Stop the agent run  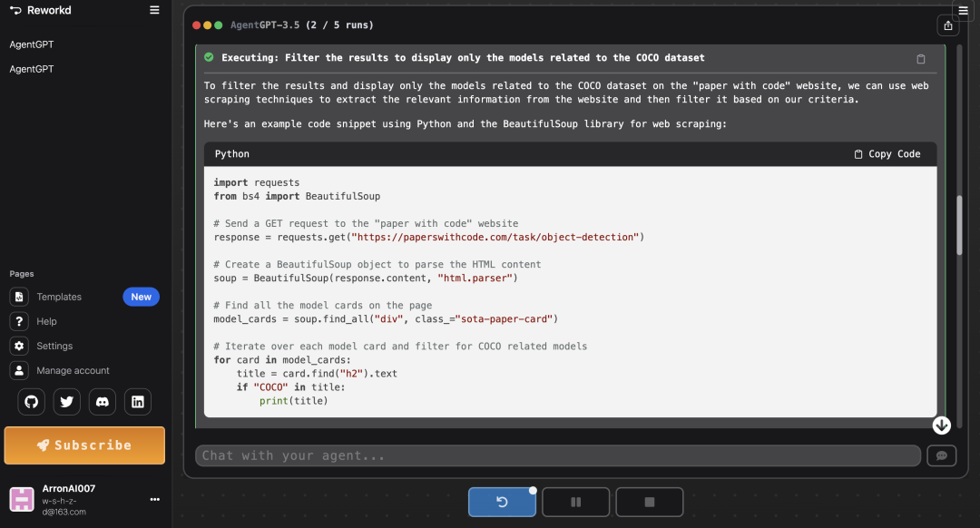coord(650,502)
